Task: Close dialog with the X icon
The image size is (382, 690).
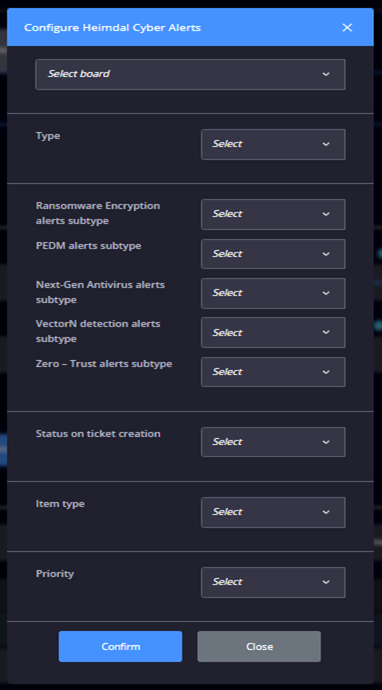Action: pyautogui.click(x=347, y=27)
